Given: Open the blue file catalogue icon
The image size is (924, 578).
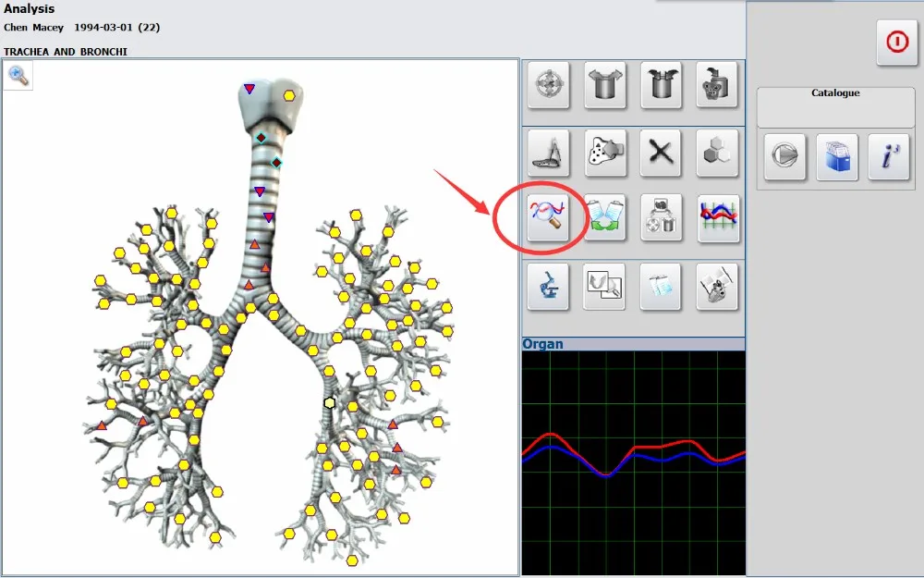Looking at the screenshot, I should pos(837,157).
